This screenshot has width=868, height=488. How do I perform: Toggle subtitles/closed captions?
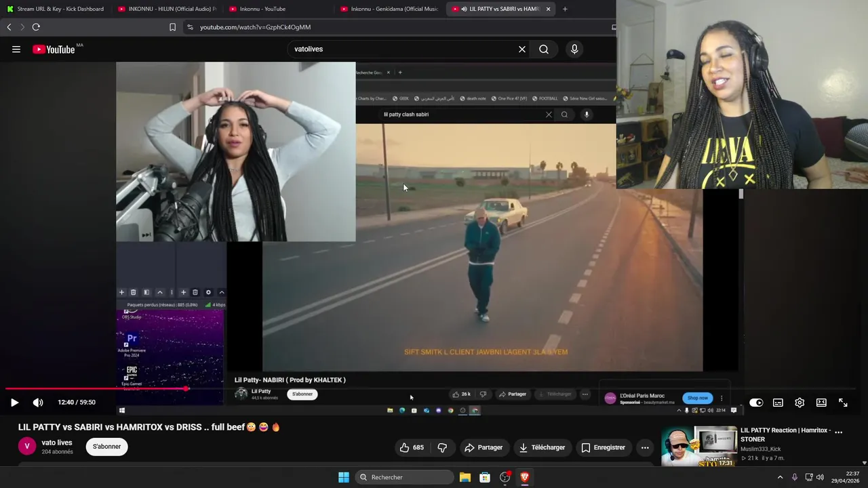click(778, 403)
